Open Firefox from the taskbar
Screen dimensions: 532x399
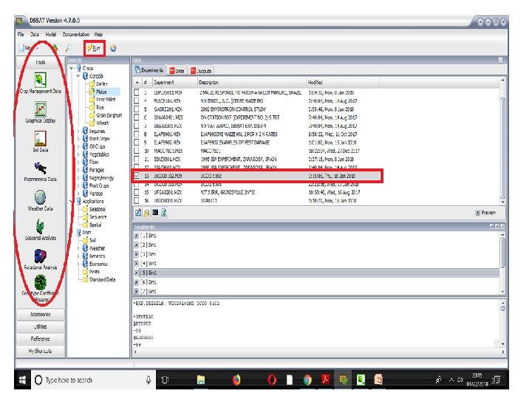[236, 380]
